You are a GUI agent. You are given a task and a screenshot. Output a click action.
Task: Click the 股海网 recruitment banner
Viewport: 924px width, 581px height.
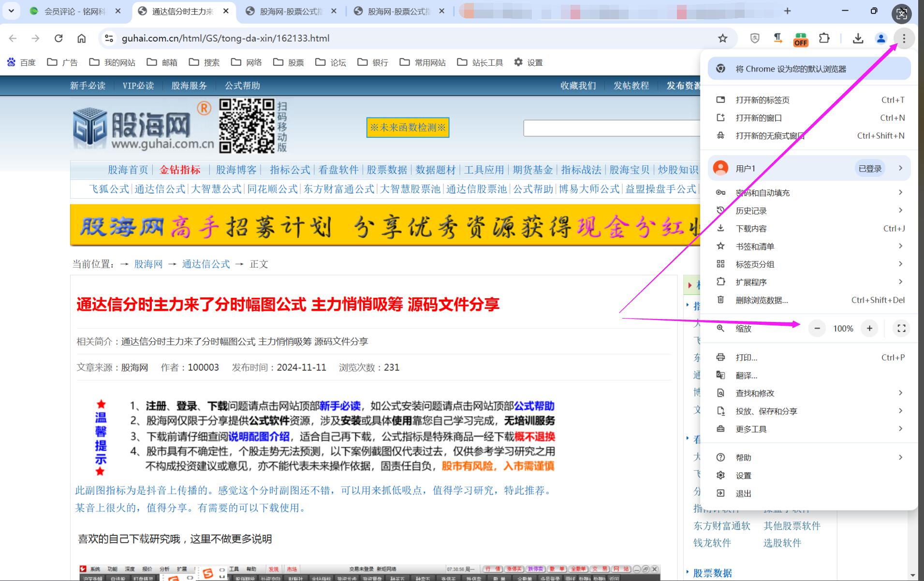[385, 225]
